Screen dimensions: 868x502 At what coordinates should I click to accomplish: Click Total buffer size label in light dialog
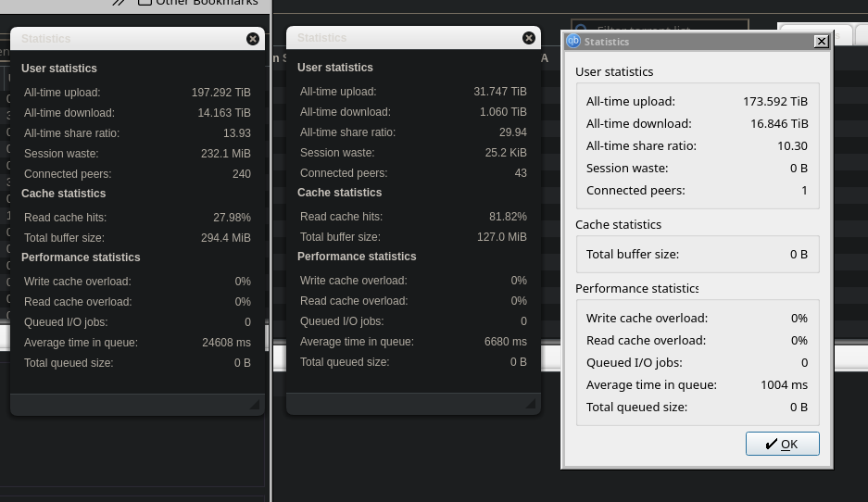[633, 254]
